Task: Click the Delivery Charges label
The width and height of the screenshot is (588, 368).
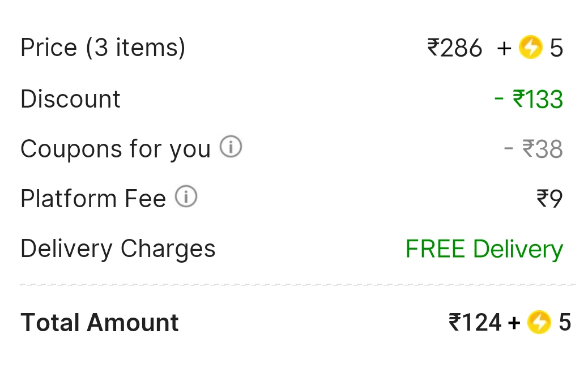Action: (118, 249)
